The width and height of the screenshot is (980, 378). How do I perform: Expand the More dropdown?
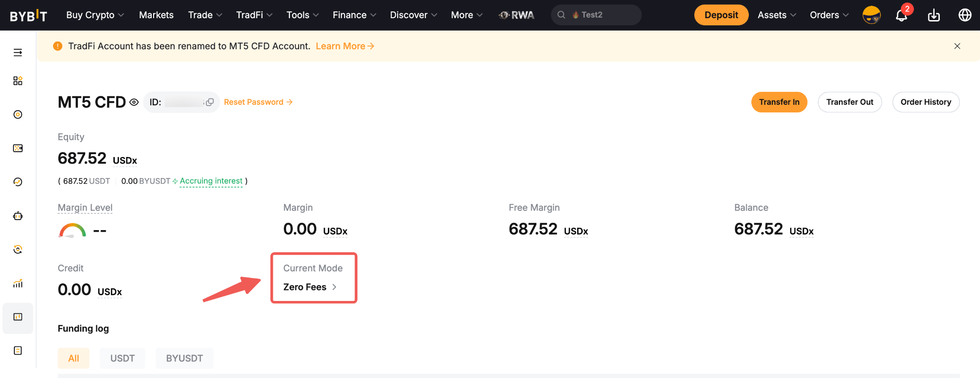tap(467, 15)
